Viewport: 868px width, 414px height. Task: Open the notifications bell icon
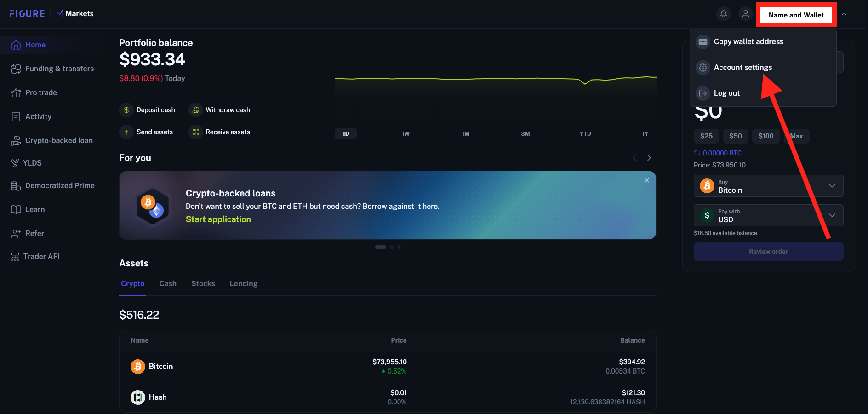[x=724, y=14]
